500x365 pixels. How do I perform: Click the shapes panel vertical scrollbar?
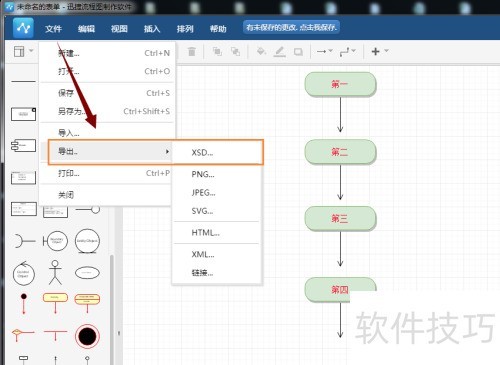point(112,310)
